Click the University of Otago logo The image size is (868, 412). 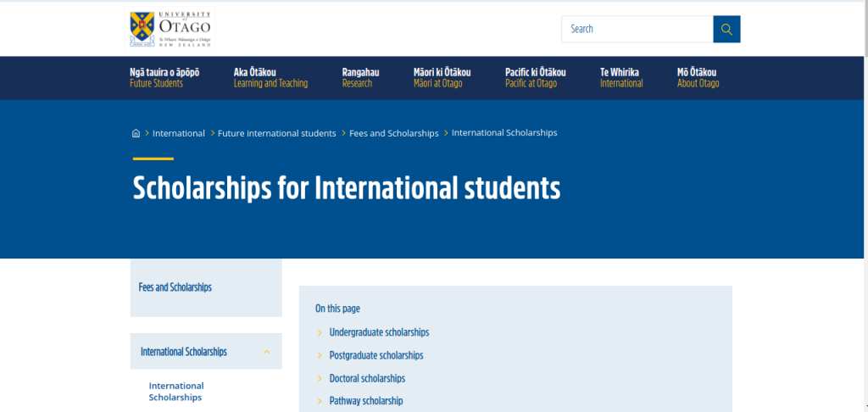point(170,30)
